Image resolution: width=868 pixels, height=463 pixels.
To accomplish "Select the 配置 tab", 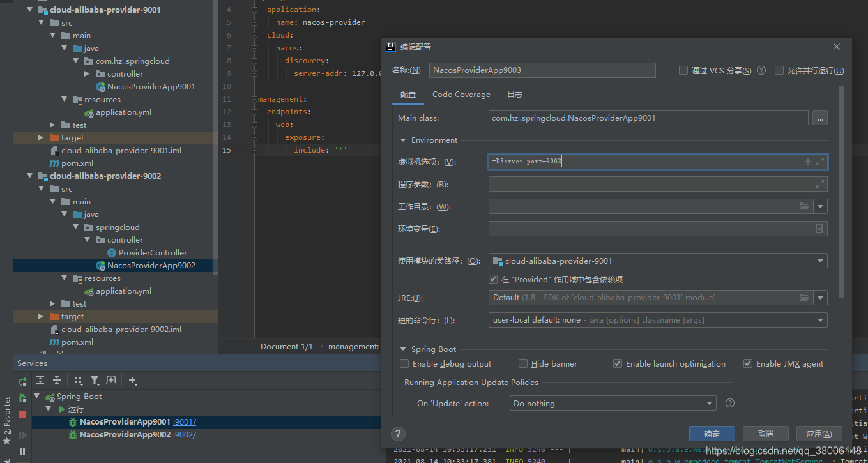I will tap(408, 94).
